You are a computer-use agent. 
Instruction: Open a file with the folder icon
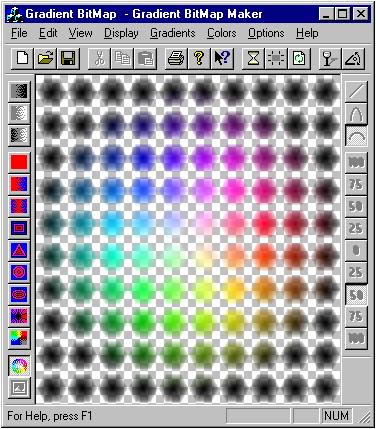[45, 58]
